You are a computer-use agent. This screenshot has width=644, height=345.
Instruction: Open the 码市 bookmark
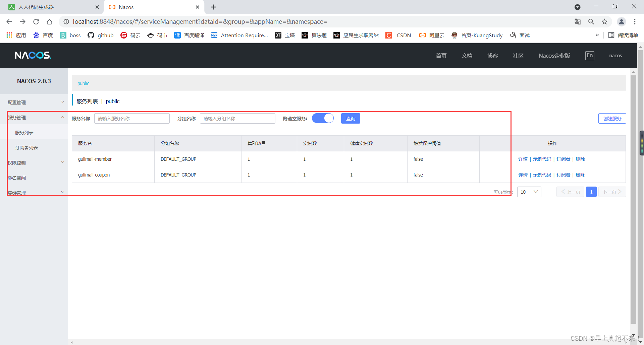pos(157,35)
